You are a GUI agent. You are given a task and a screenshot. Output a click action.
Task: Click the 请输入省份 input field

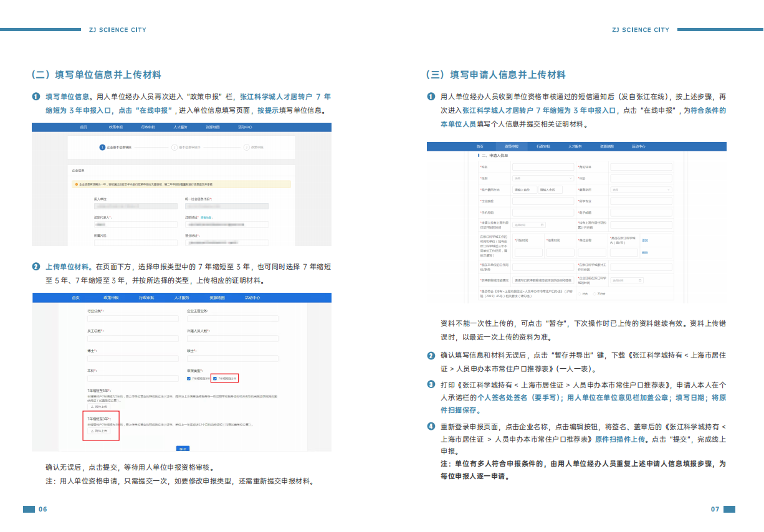(x=525, y=189)
